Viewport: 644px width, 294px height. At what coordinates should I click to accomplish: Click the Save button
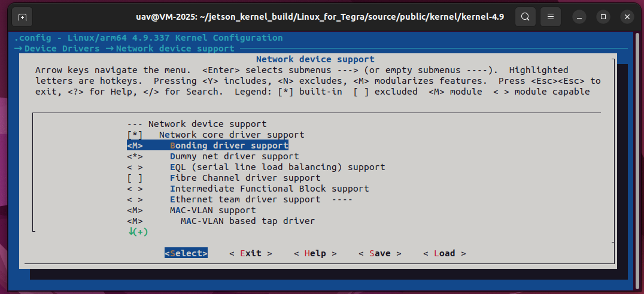click(379, 253)
